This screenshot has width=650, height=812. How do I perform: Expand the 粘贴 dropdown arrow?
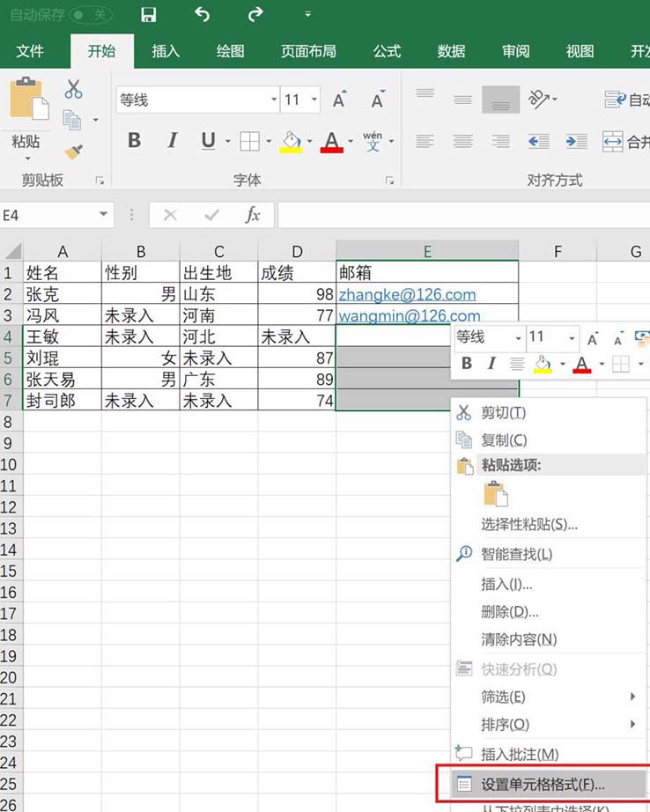click(x=27, y=158)
